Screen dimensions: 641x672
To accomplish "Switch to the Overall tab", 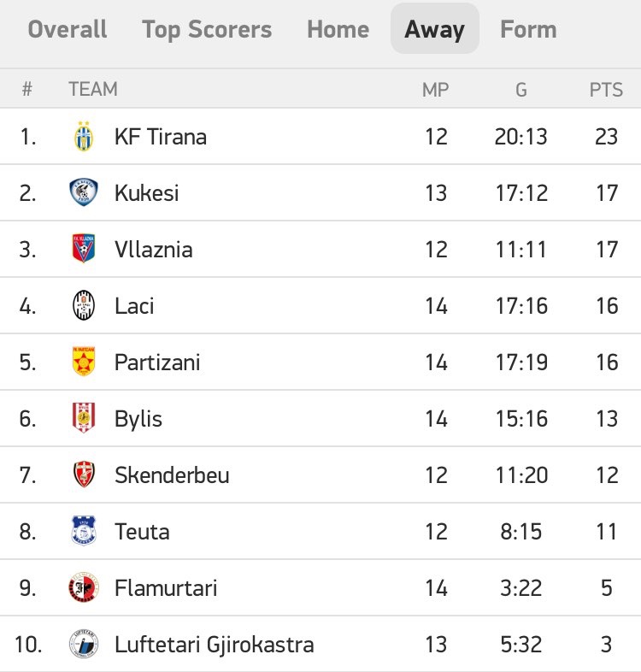I will coord(68,29).
